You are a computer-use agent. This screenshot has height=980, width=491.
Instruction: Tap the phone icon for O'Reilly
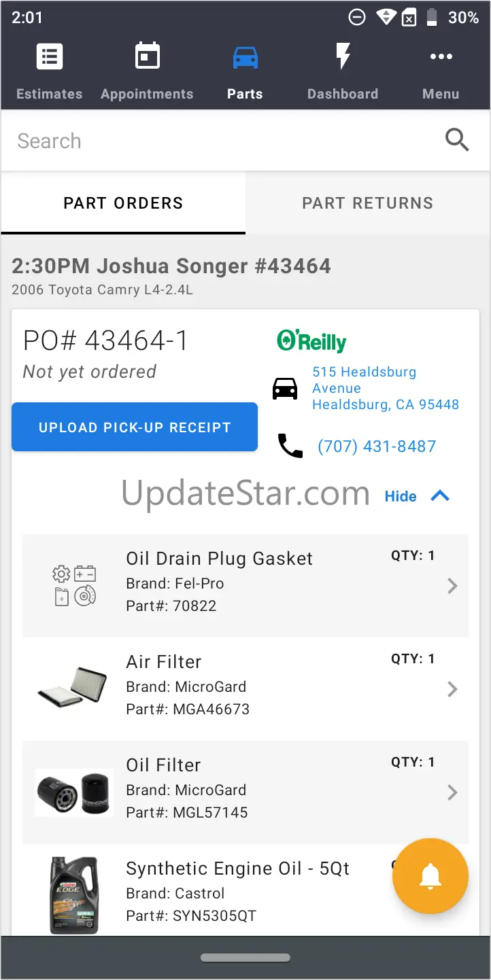pos(290,447)
